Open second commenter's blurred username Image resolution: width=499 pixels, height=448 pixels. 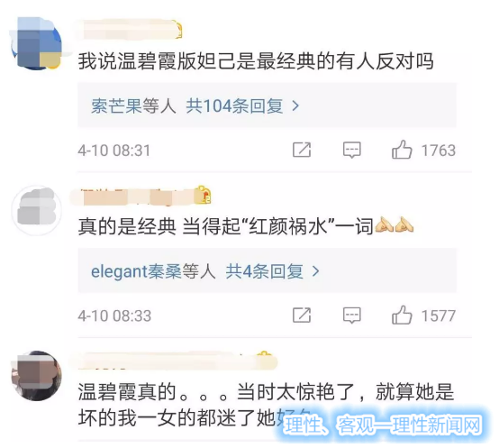pyautogui.click(x=140, y=197)
